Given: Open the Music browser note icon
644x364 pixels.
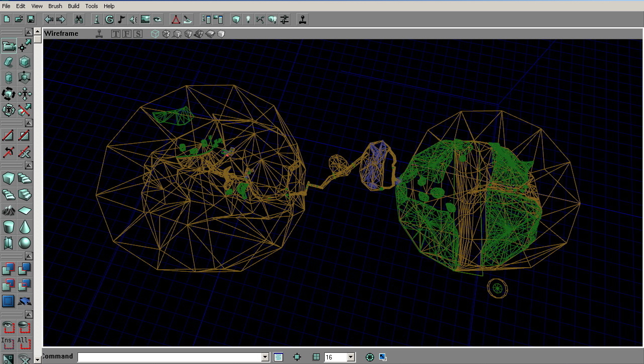Looking at the screenshot, I should pyautogui.click(x=121, y=20).
